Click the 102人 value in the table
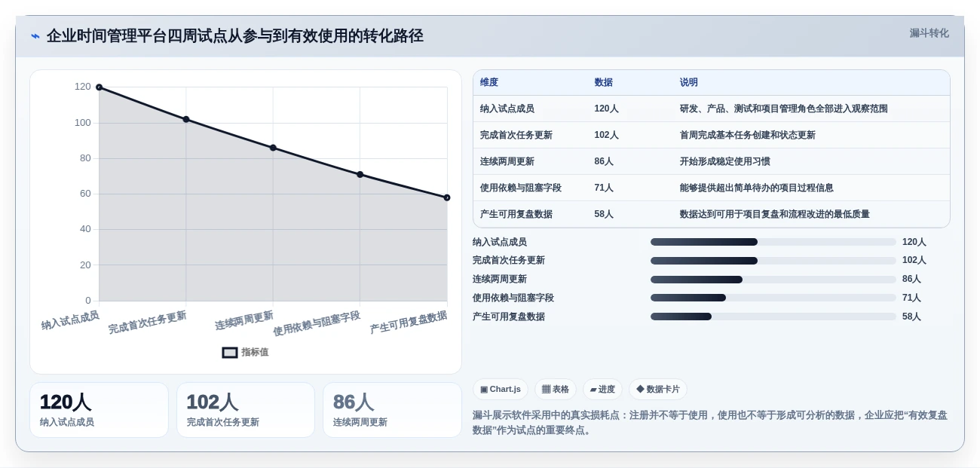 tap(606, 135)
